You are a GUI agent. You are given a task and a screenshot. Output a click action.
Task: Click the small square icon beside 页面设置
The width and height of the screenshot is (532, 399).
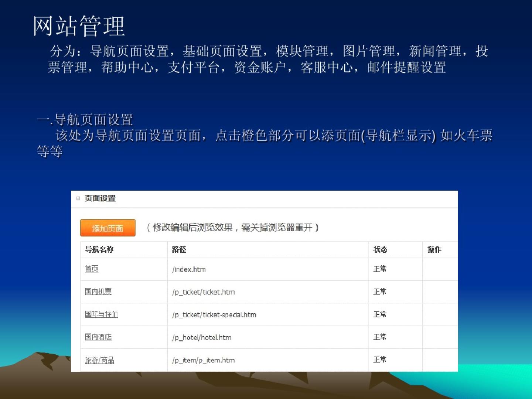pyautogui.click(x=78, y=198)
